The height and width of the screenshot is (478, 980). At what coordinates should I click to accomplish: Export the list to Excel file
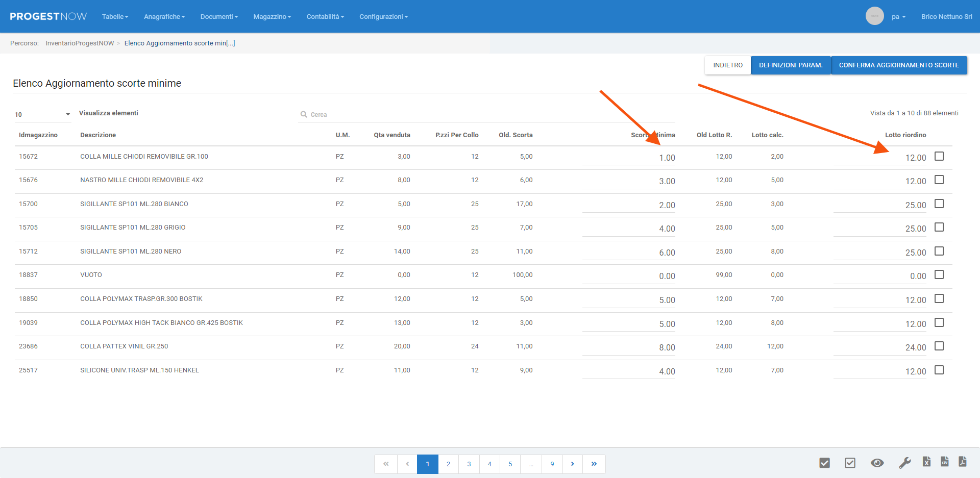tap(926, 462)
